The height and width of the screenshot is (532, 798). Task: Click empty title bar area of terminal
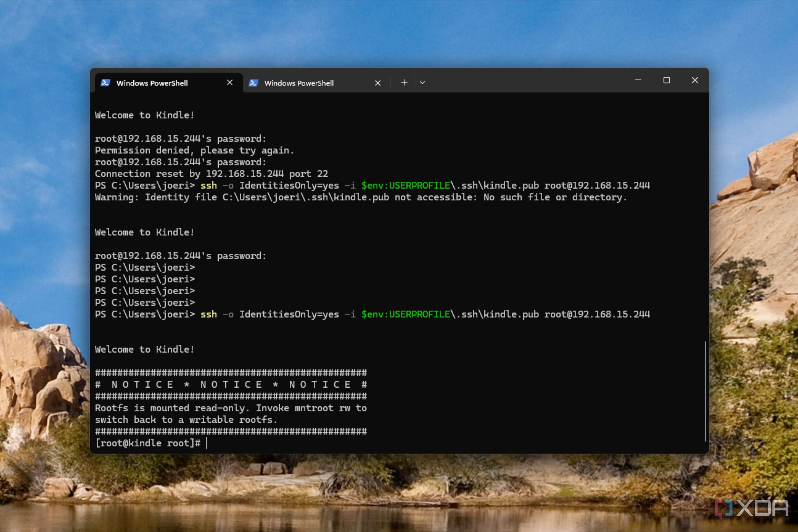(526, 81)
